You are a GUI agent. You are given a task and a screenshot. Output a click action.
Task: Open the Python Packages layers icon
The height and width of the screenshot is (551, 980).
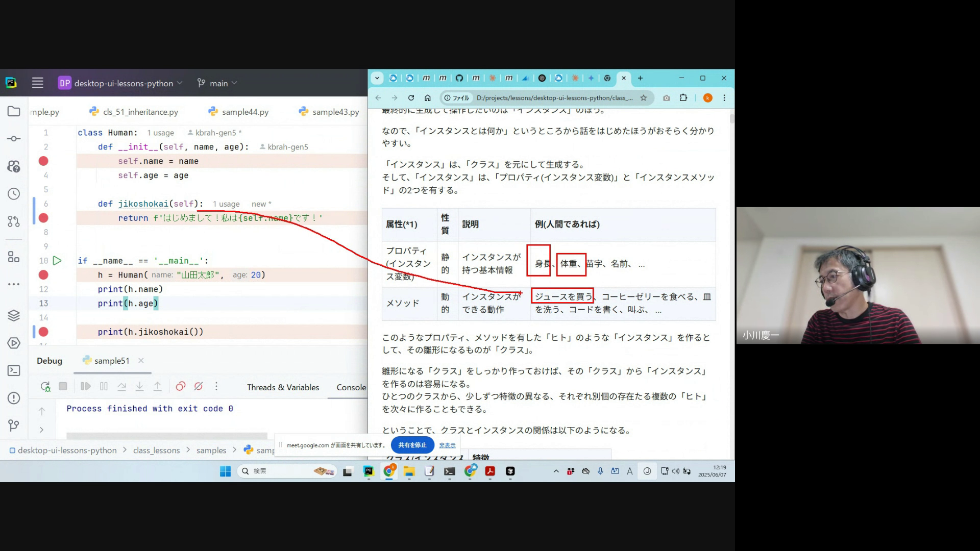(x=14, y=316)
